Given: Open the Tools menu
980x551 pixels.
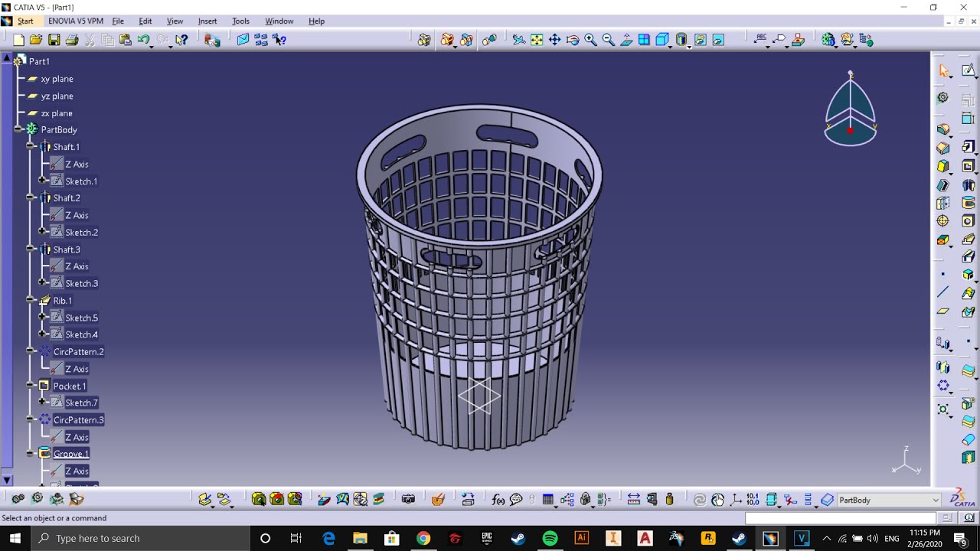Looking at the screenshot, I should (240, 21).
